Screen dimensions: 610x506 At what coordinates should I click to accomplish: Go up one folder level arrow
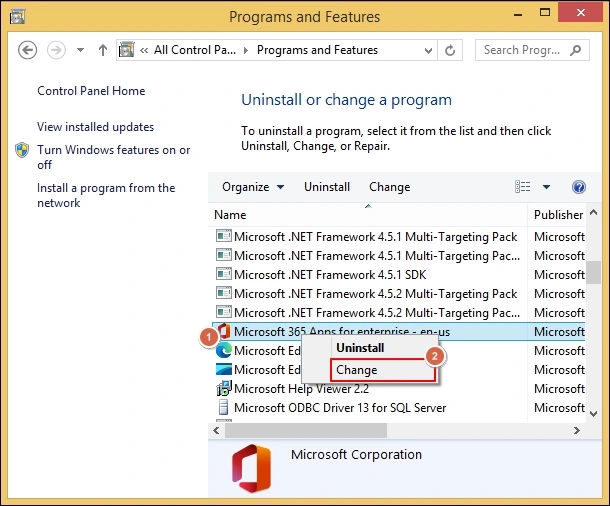point(103,50)
